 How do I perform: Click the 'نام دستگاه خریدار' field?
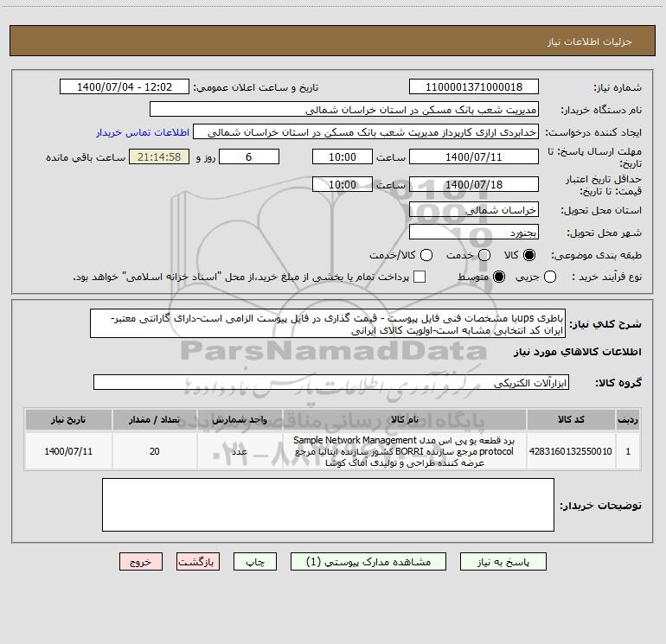[x=344, y=110]
